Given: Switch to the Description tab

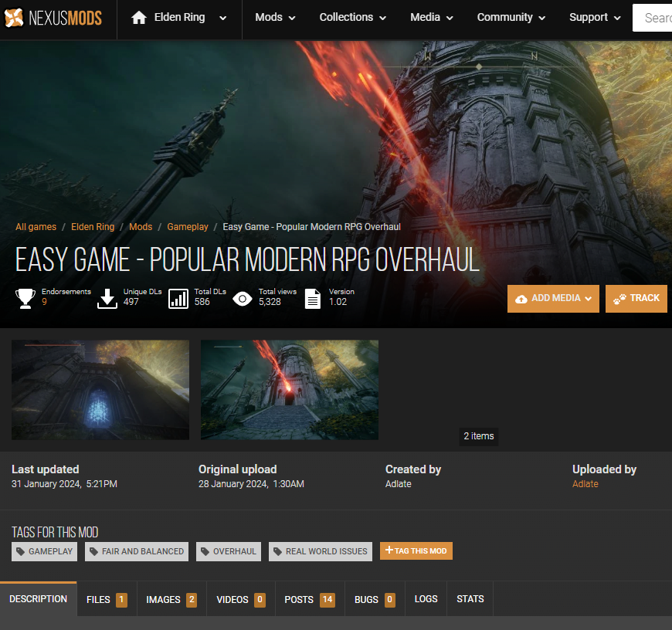Looking at the screenshot, I should coord(39,599).
